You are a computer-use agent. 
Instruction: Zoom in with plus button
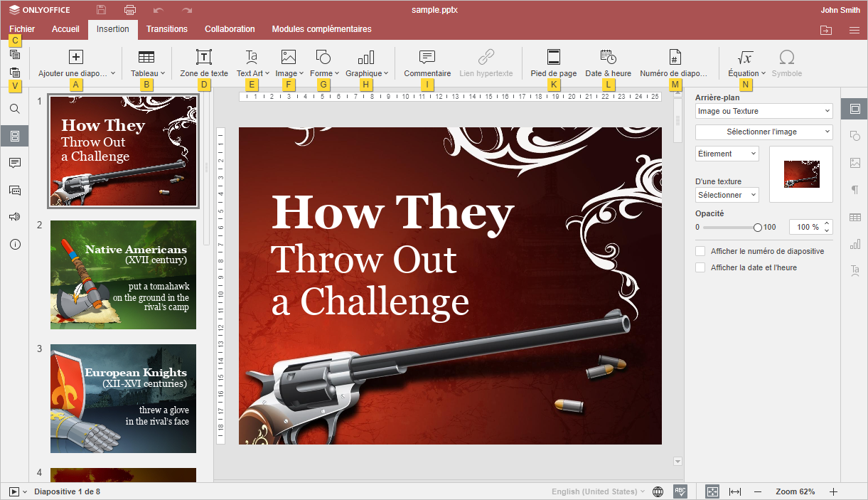point(834,491)
